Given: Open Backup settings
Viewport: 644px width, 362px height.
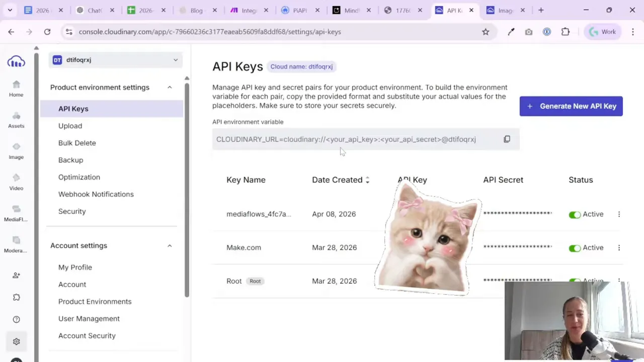Looking at the screenshot, I should (x=70, y=160).
